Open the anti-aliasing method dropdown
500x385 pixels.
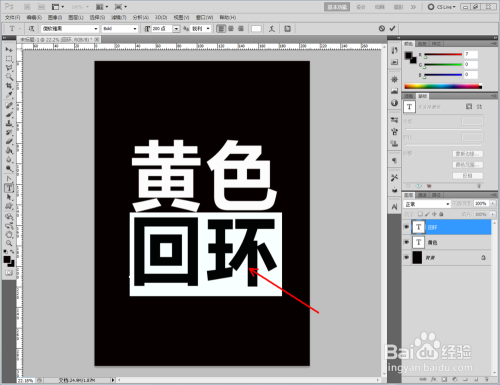click(x=201, y=29)
